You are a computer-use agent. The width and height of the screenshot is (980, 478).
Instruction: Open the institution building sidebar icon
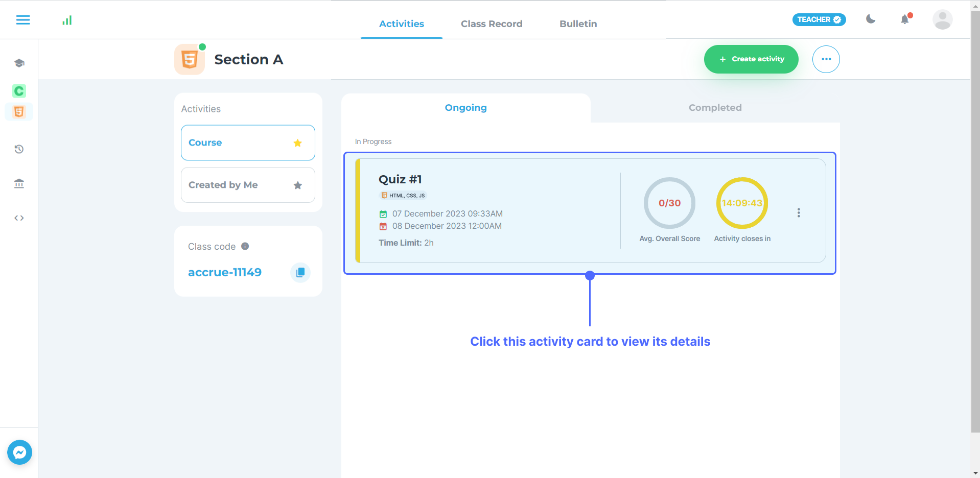(x=19, y=183)
